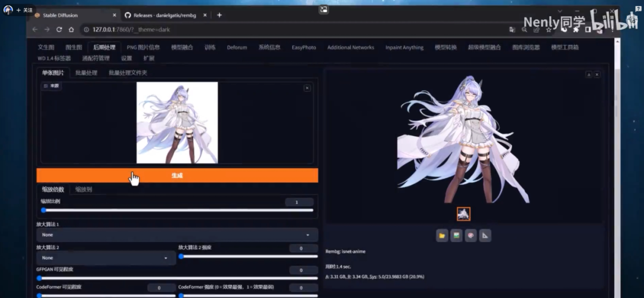Expand the 放大算法 2 dropdown
Viewport: 644px width, 298px height.
click(106, 257)
